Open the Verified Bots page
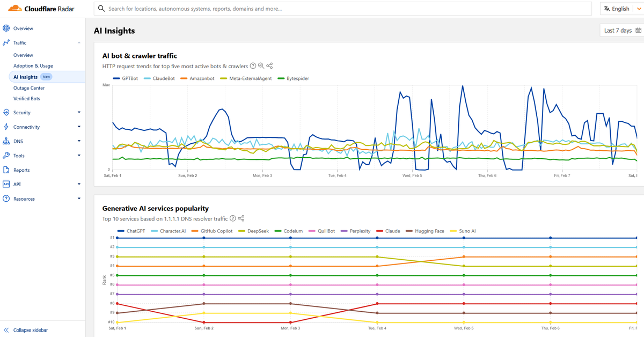This screenshot has width=644, height=337. click(27, 99)
